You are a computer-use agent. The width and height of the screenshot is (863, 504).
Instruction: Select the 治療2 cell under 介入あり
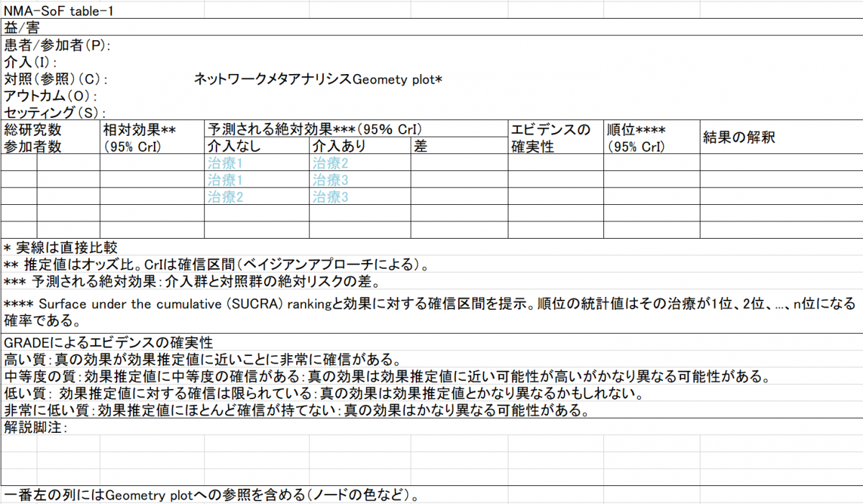click(x=331, y=163)
